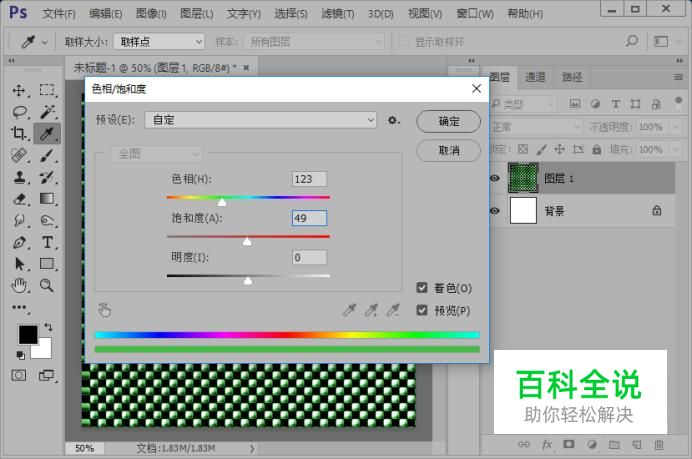Viewport: 692px width, 459px height.
Task: Select the Gradient tool
Action: point(47,199)
